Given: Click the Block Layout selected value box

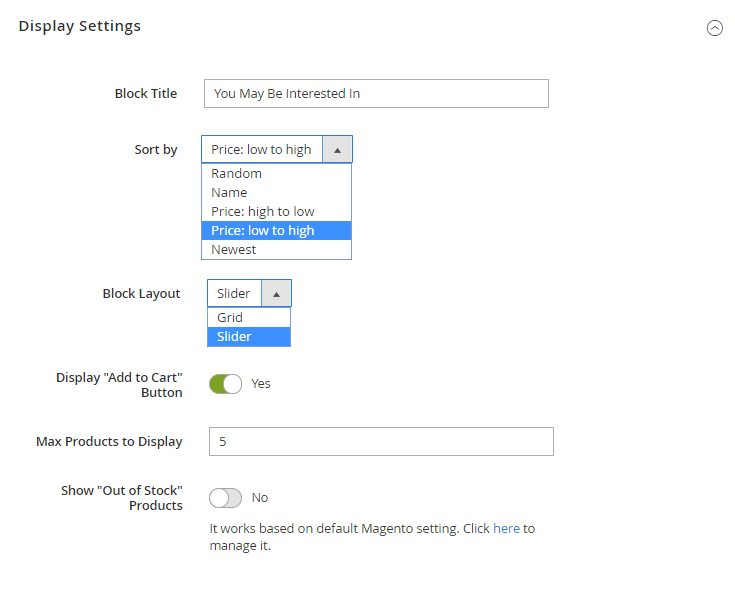Looking at the screenshot, I should tap(235, 294).
